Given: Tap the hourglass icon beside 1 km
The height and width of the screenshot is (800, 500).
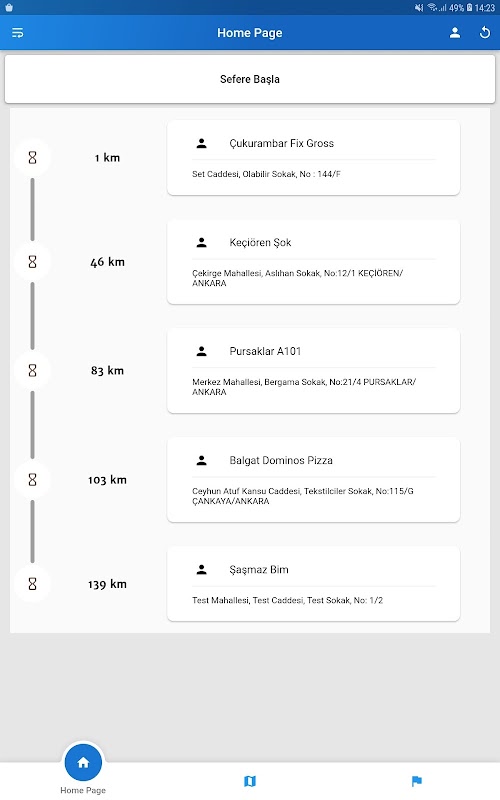Looking at the screenshot, I should click(33, 158).
